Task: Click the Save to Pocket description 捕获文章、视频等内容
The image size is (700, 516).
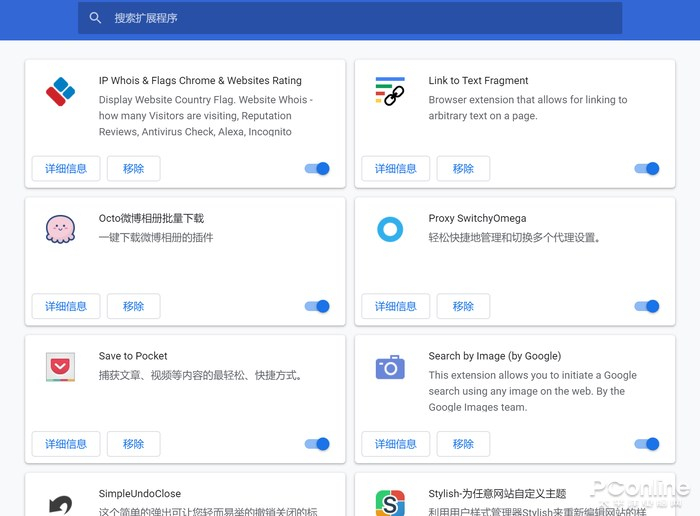Action: click(201, 375)
